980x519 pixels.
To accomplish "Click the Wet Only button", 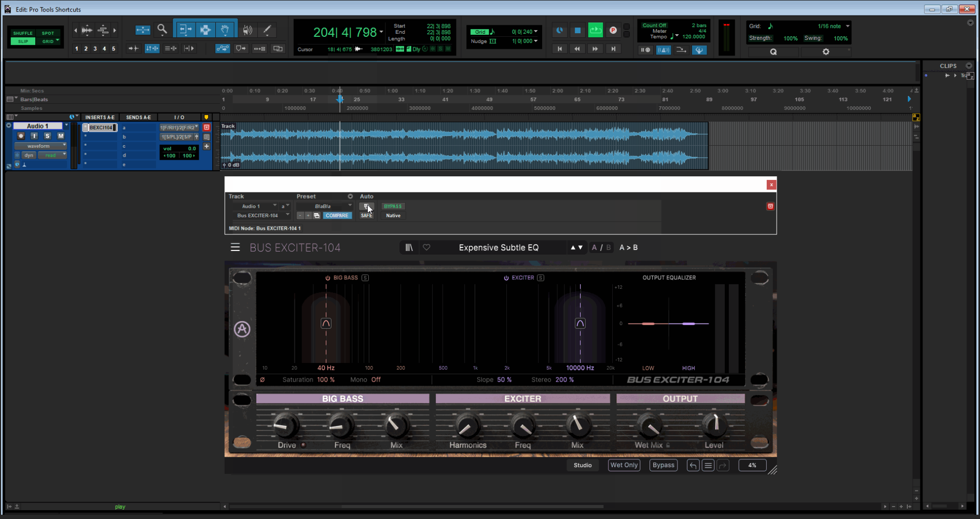I will click(624, 465).
